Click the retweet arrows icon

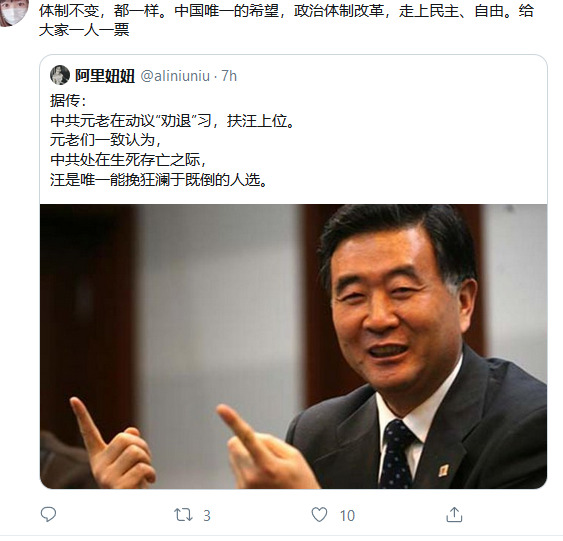coord(183,515)
